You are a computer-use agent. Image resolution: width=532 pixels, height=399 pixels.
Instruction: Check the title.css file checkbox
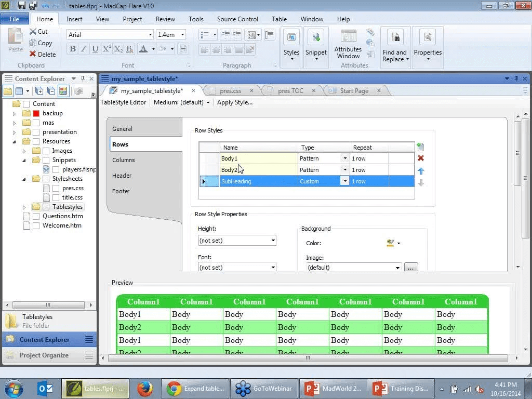[x=56, y=197]
